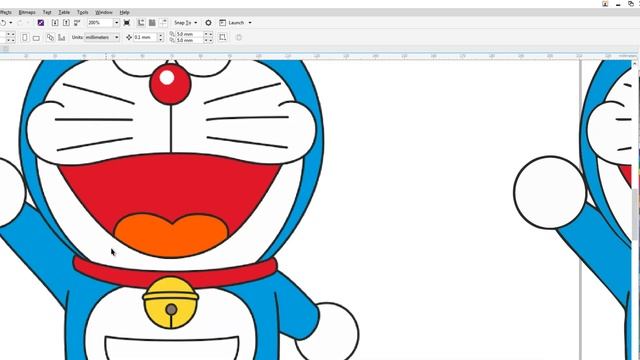The image size is (640, 360).
Task: Expand the zoom levels dropdown arrow
Action: (x=116, y=23)
